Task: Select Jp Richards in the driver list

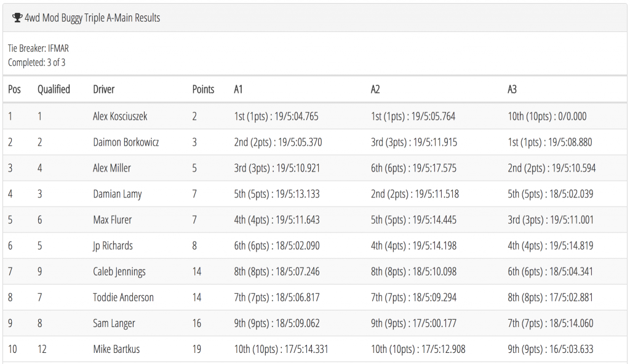Action: coord(113,246)
